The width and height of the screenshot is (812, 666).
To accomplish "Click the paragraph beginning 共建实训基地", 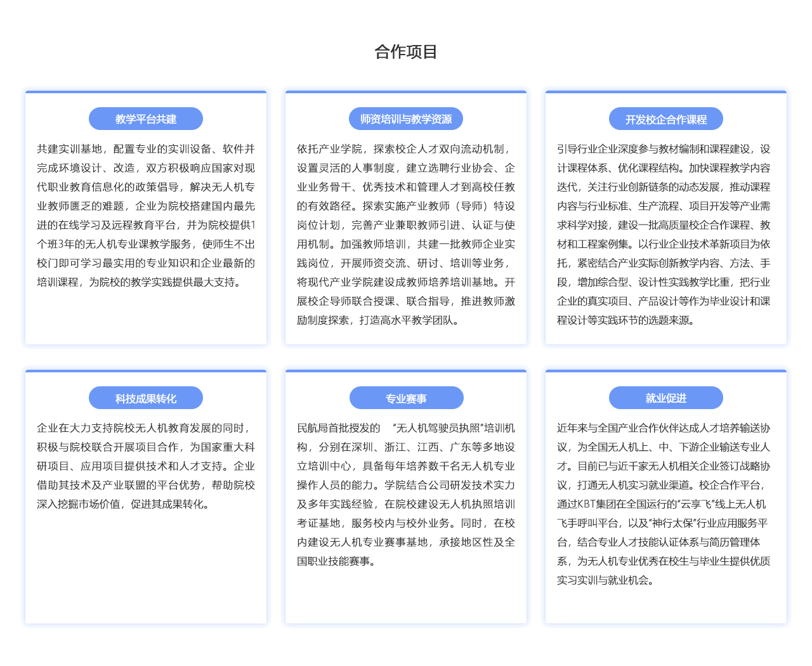I will point(146,216).
